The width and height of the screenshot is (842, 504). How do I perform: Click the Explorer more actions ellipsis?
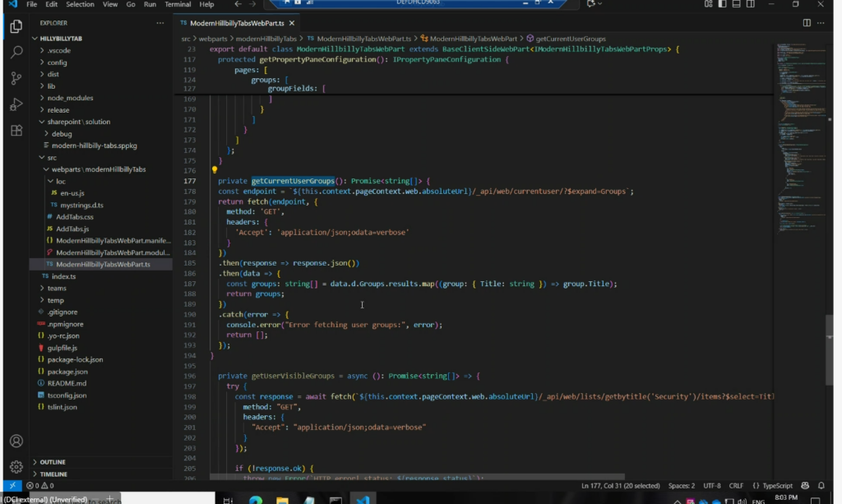click(160, 23)
